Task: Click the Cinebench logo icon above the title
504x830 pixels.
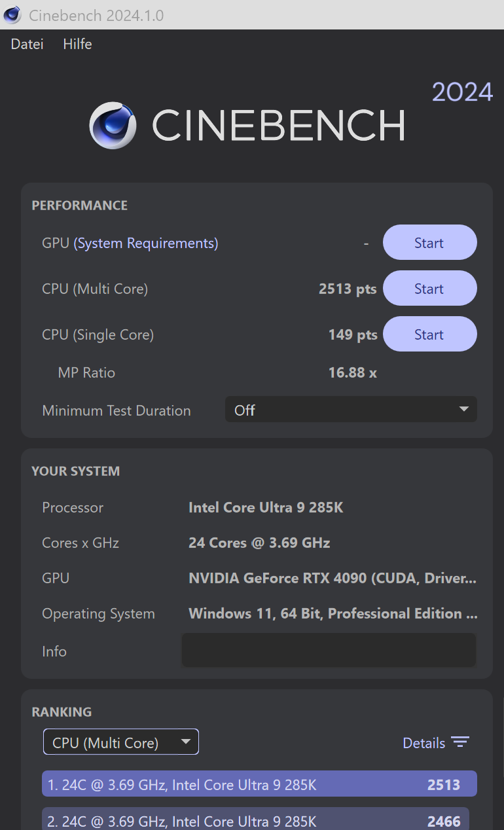Action: pyautogui.click(x=113, y=126)
